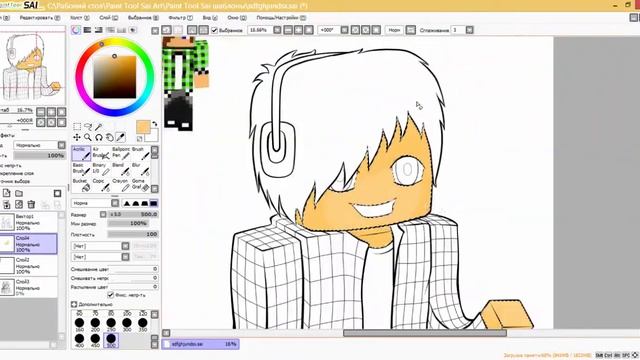Open the Окно menu
The image size is (640, 360).
(237, 18)
